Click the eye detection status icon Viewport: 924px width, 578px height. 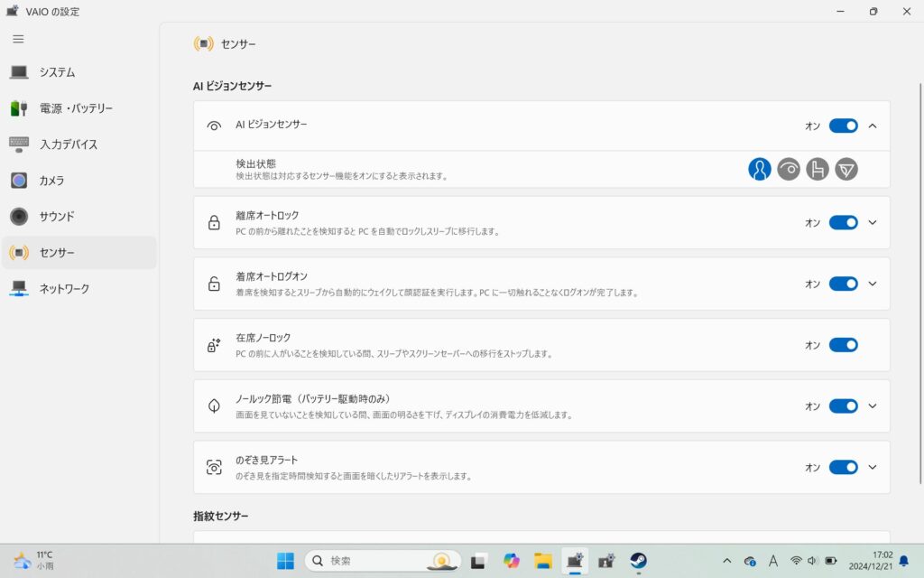[789, 169]
